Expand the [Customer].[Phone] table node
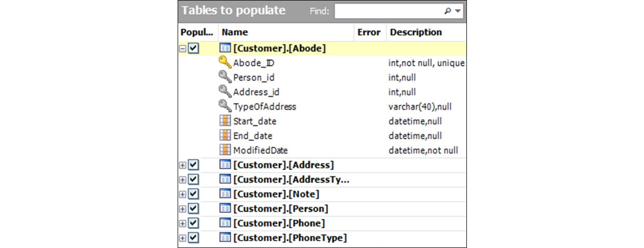Viewport: 644px width, 248px height. click(182, 223)
